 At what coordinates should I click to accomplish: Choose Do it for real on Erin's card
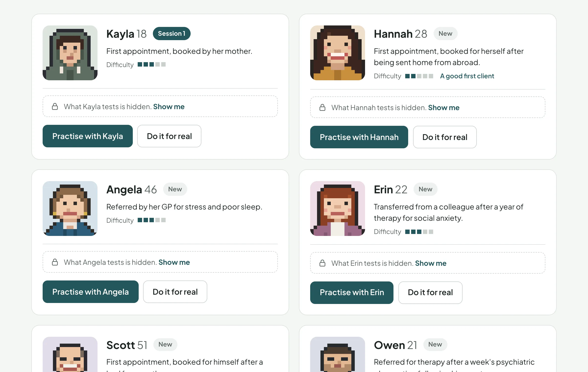[430, 293]
